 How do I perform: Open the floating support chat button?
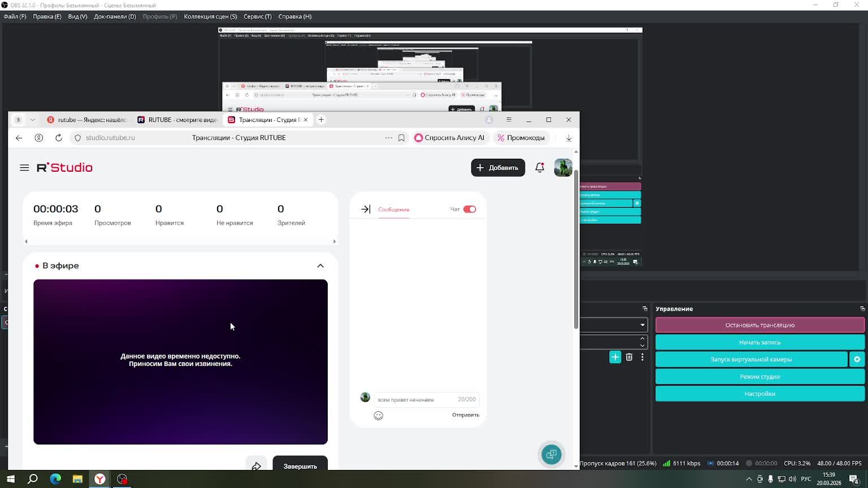[551, 454]
